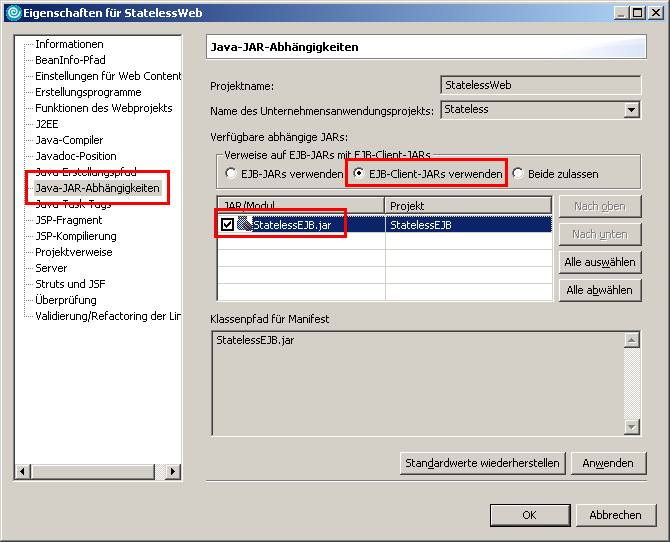Open Funktionen des Webprojekts page
Screen dimensions: 670x542
(x=104, y=108)
